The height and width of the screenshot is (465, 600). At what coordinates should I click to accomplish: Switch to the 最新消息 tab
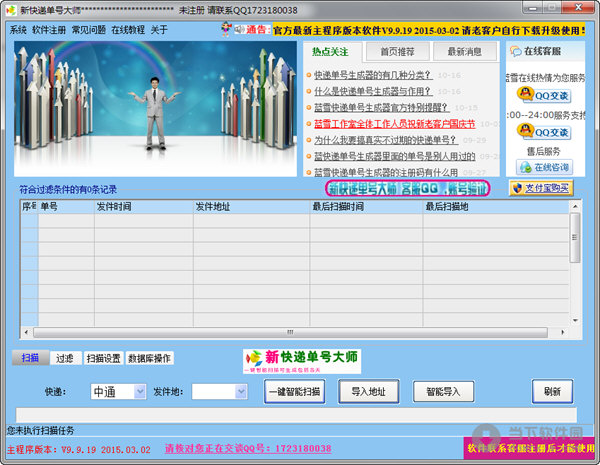[464, 51]
